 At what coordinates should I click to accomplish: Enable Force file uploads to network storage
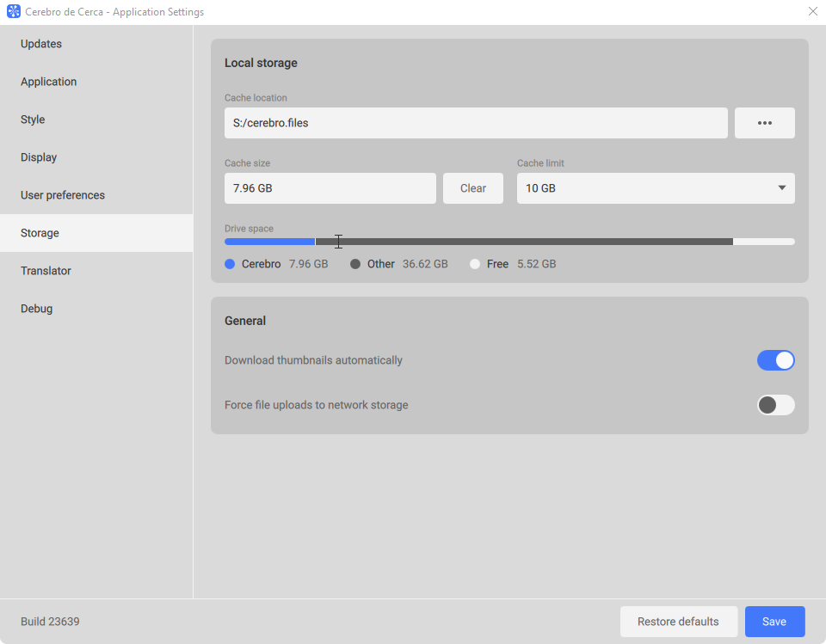(775, 405)
